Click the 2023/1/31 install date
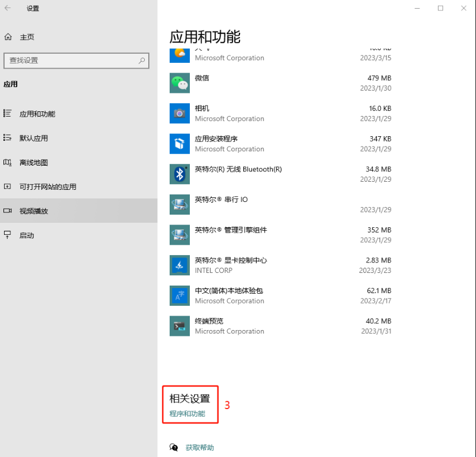This screenshot has height=457, width=476. click(376, 331)
